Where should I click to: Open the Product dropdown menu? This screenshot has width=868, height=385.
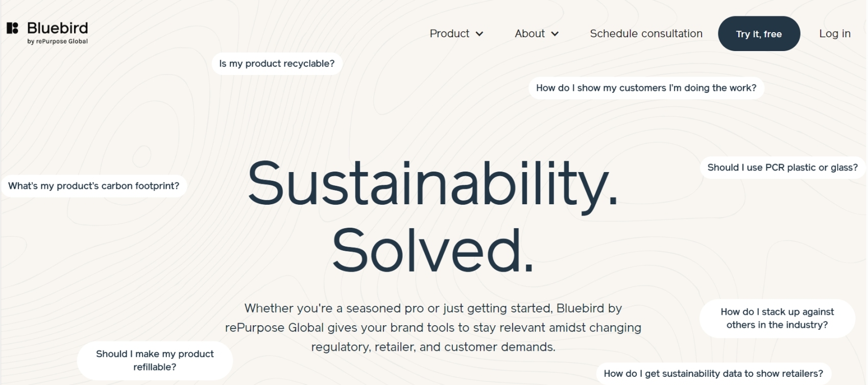pos(449,34)
